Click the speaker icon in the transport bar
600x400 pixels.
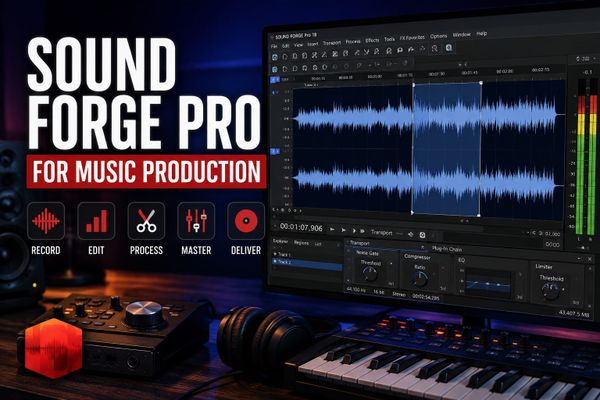pyautogui.click(x=411, y=234)
